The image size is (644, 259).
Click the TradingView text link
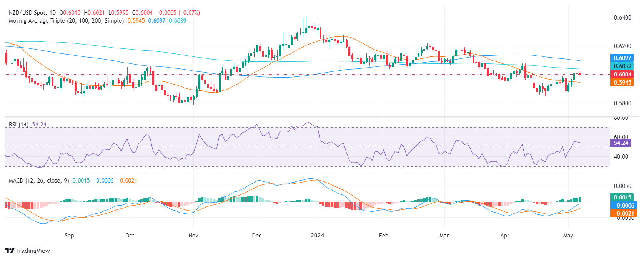(x=33, y=251)
